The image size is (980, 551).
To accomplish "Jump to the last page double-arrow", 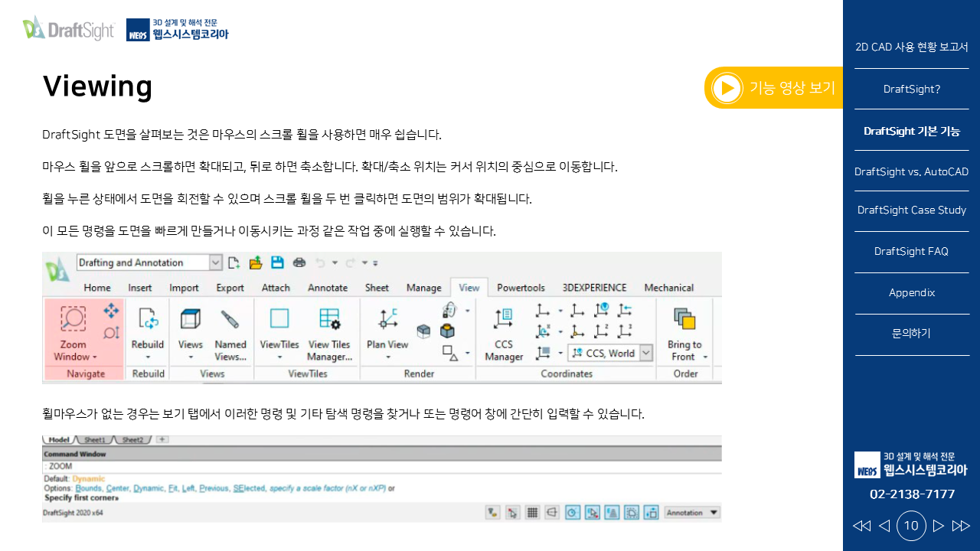I will pyautogui.click(x=961, y=526).
